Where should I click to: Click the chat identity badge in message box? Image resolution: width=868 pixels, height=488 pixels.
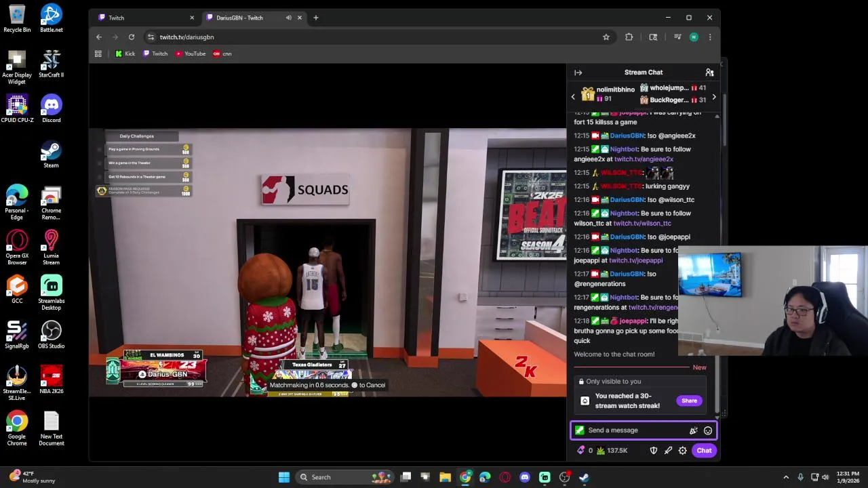pyautogui.click(x=579, y=430)
